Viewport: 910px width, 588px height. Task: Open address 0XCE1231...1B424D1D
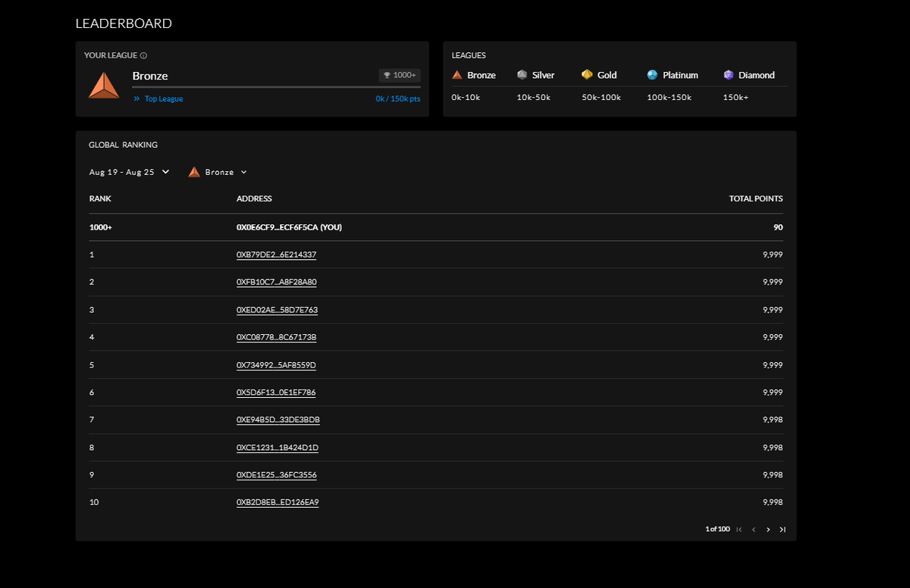tap(278, 448)
